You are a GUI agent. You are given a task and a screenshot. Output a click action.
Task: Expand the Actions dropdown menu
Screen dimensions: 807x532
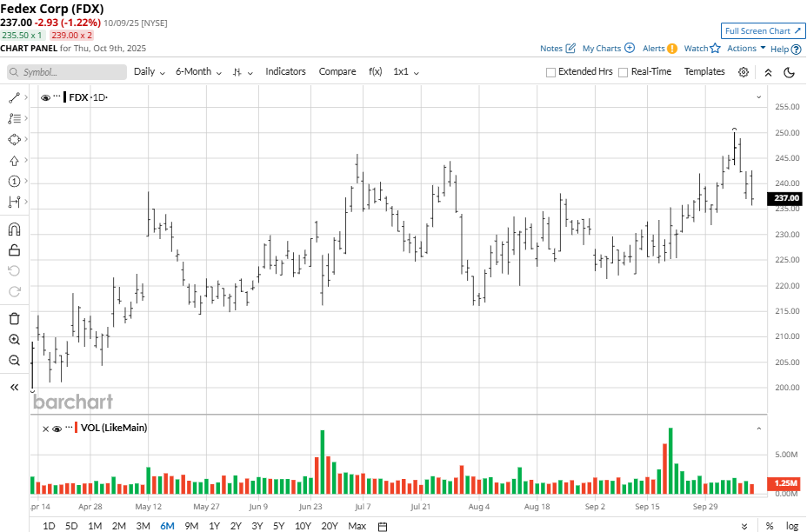click(746, 48)
